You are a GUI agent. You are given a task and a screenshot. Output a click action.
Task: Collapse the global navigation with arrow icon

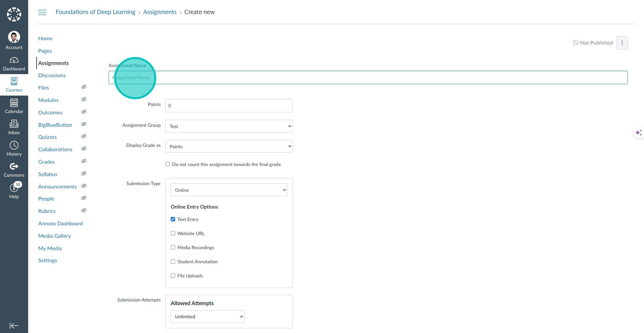tap(14, 326)
